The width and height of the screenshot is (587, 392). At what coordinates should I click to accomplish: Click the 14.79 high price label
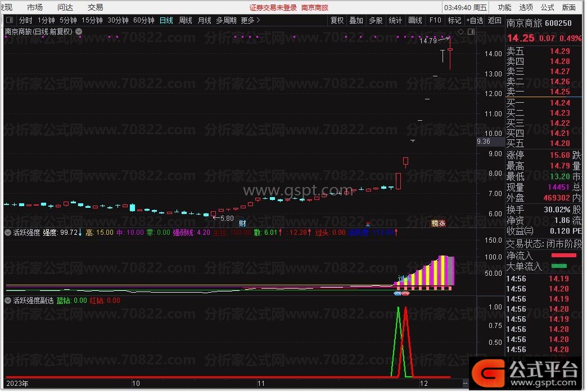coord(428,40)
